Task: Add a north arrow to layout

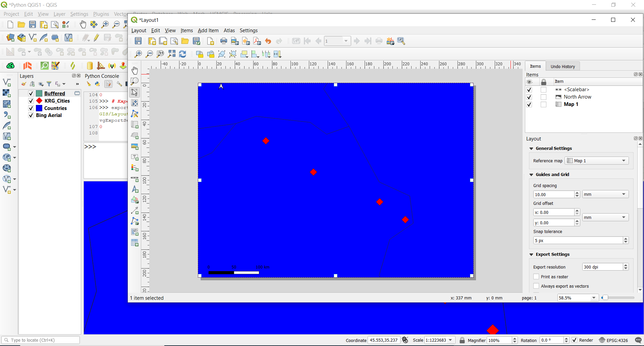Action: point(135,189)
